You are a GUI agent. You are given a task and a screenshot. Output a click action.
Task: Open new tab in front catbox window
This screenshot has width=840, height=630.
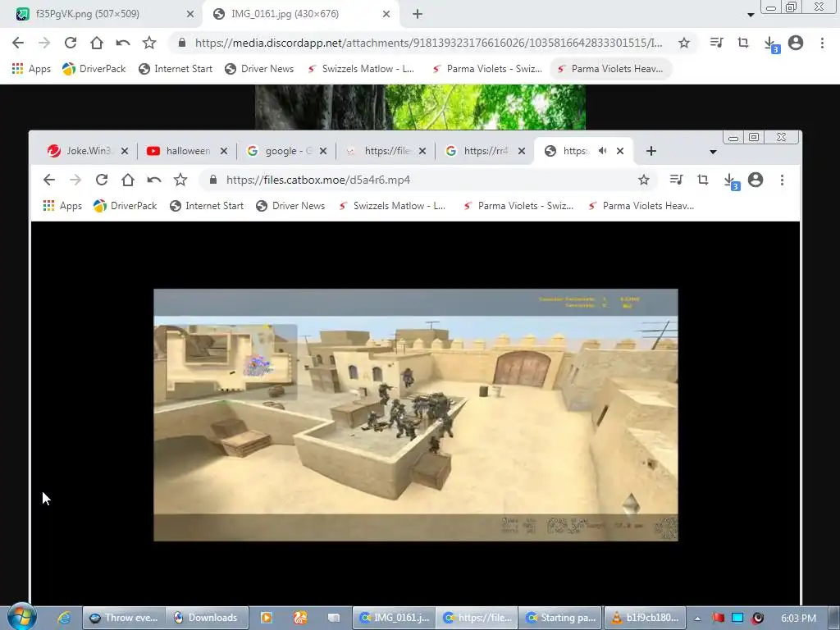651,151
